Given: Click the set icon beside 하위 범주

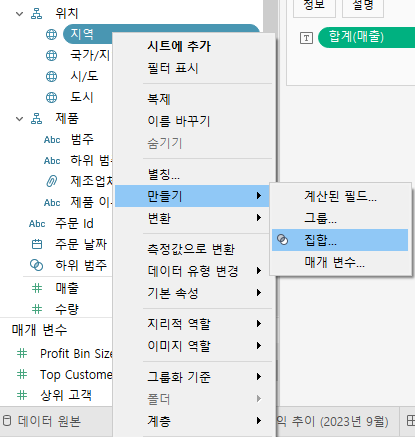Looking at the screenshot, I should pyautogui.click(x=36, y=265).
